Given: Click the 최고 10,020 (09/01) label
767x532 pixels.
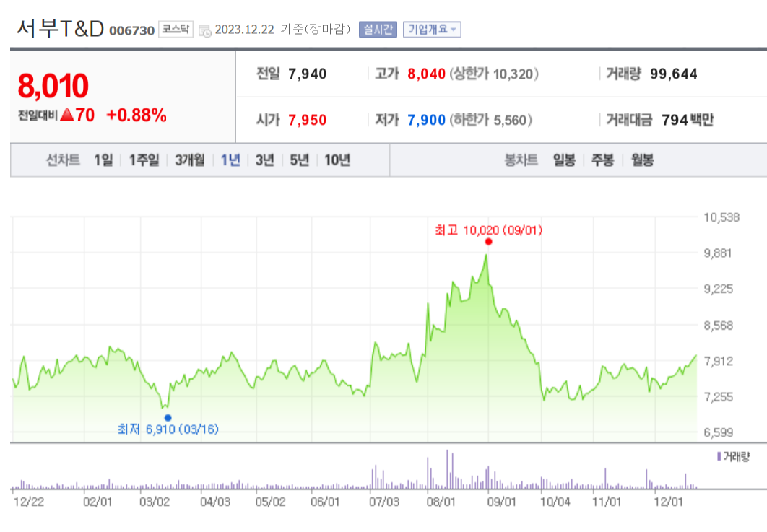Looking at the screenshot, I should (489, 230).
